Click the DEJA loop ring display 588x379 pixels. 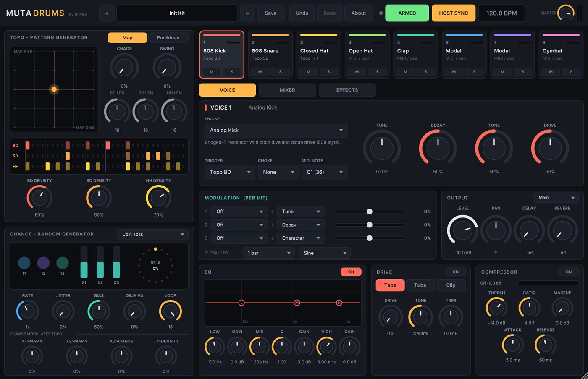click(x=155, y=266)
